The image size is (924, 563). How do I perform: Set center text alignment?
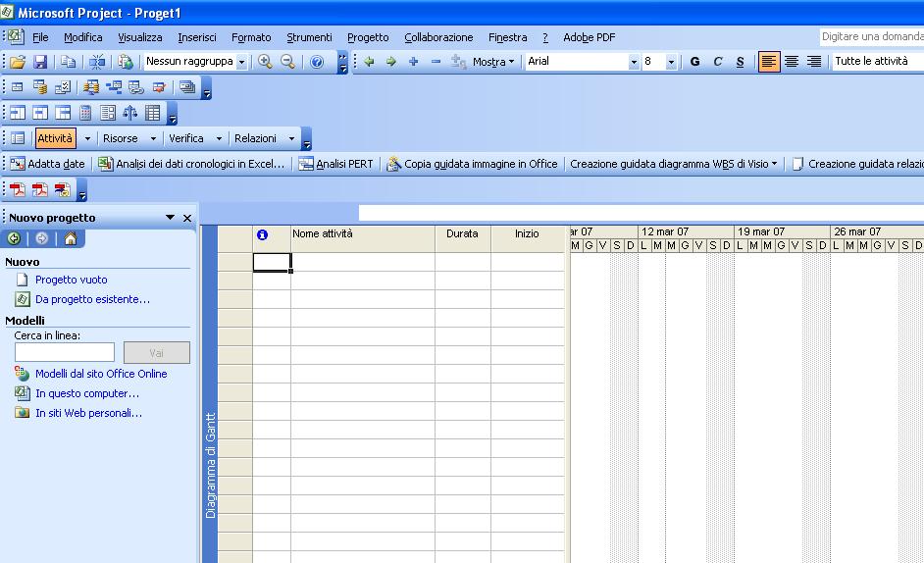(792, 62)
